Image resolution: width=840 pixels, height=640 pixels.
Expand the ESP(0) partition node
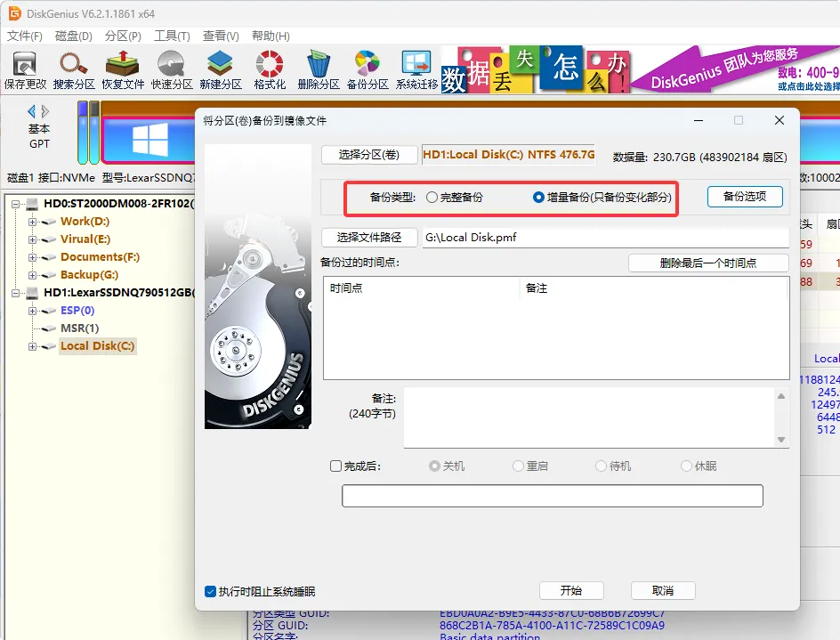click(33, 311)
